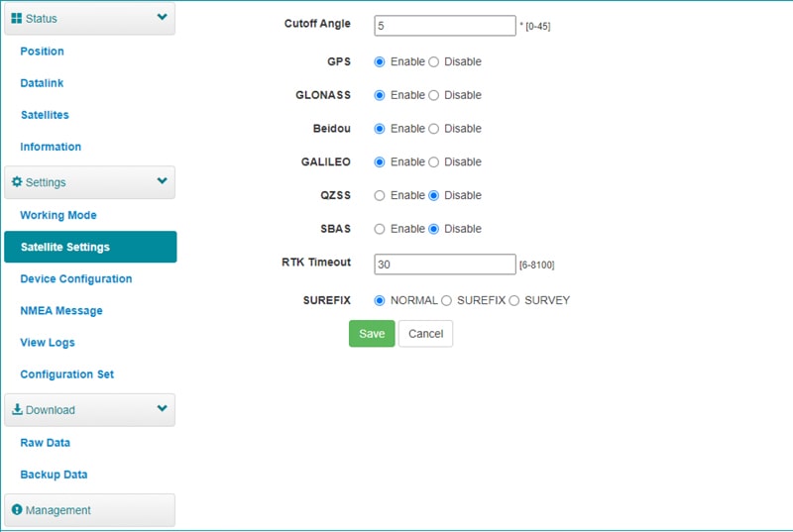Viewport: 793px width, 532px height.
Task: Open the Working Mode page
Action: point(58,215)
